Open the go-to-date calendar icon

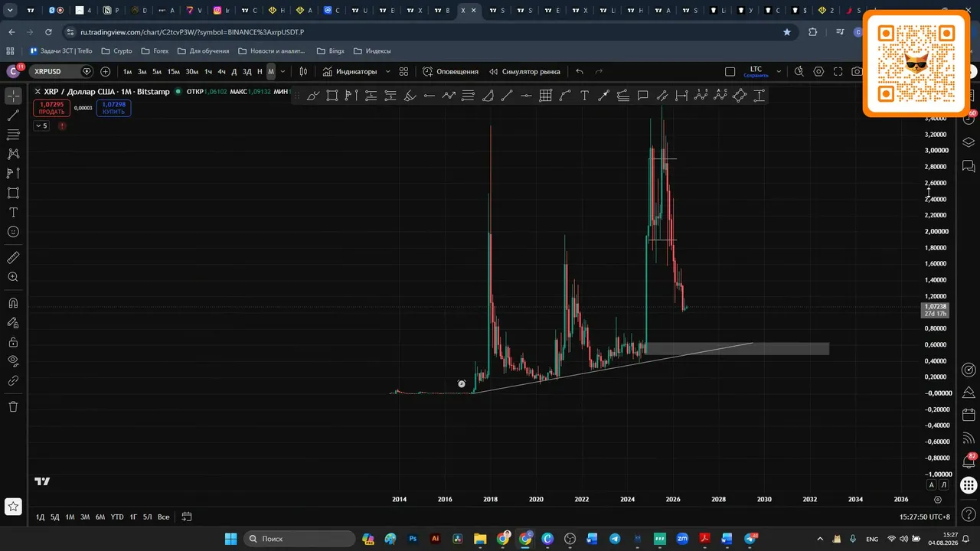pyautogui.click(x=187, y=517)
